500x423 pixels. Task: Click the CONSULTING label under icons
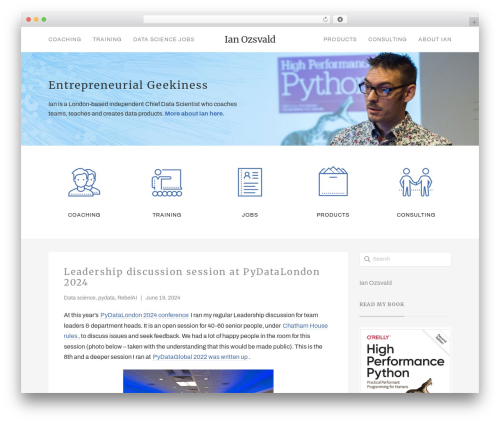[x=416, y=215]
